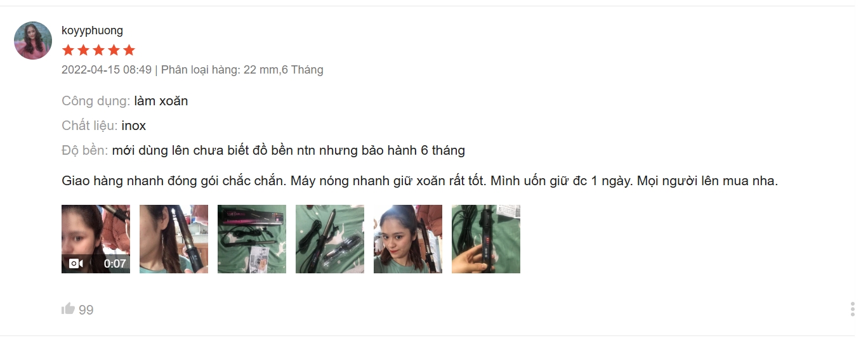Click the fourth rating star

tap(114, 50)
